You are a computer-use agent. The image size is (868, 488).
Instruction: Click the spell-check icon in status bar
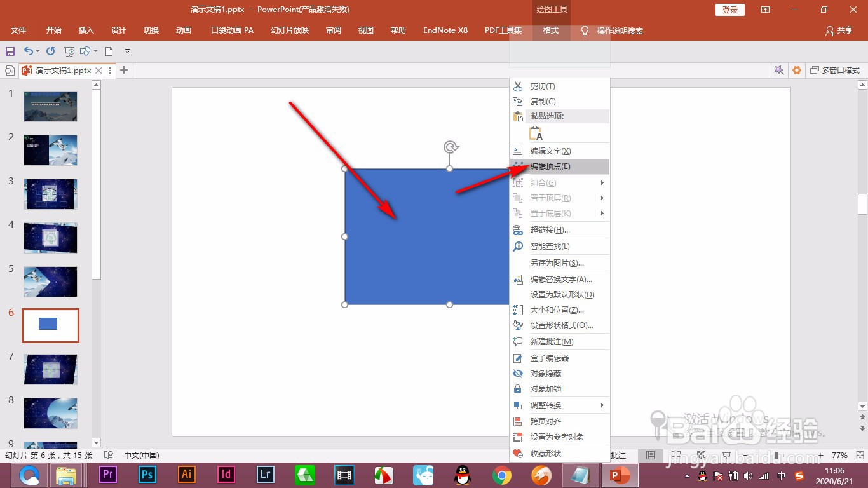point(109,456)
